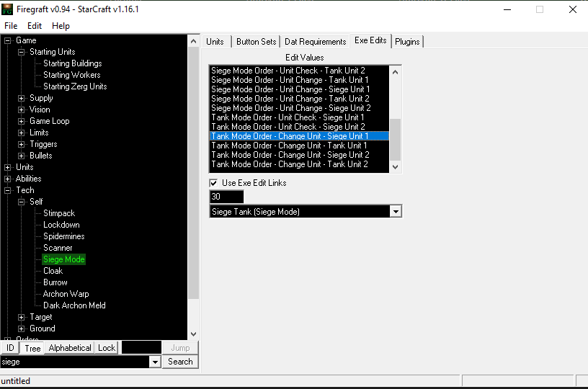
Task: Switch to the Plugins tab
Action: pyautogui.click(x=407, y=42)
